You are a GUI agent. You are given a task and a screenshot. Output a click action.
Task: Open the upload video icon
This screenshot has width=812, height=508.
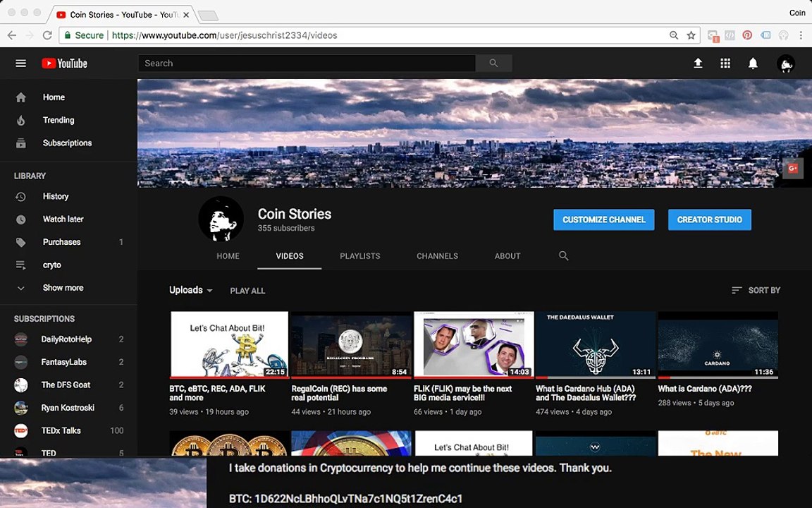pos(698,64)
